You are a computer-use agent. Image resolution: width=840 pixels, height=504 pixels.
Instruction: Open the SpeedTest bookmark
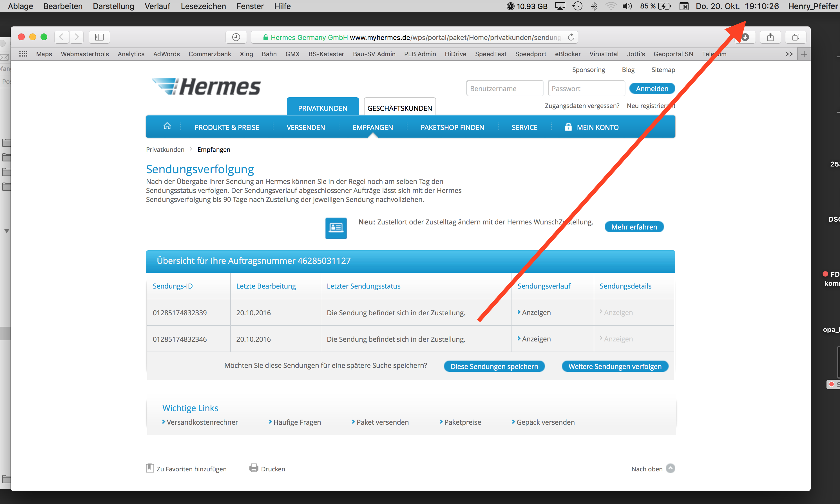[x=491, y=54]
